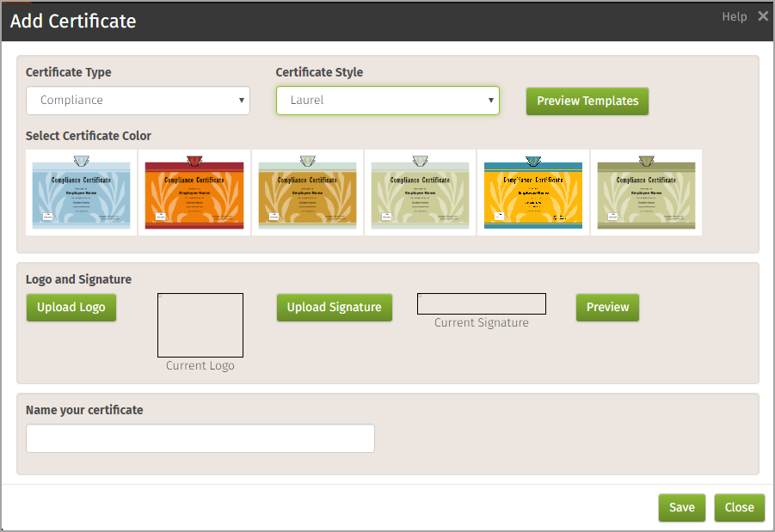The image size is (775, 532).
Task: Click the Current Signature preview box
Action: (x=482, y=303)
